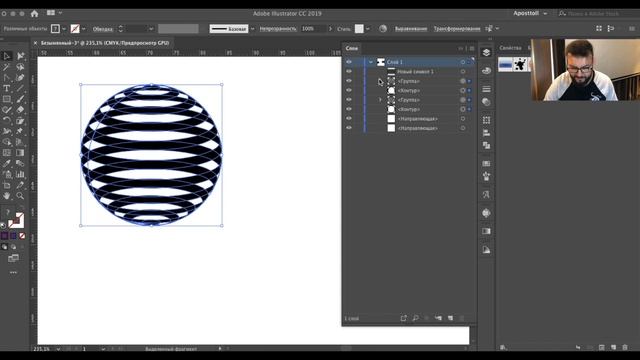The width and height of the screenshot is (640, 360).
Task: Toggle visibility of first Направляющая item
Action: point(349,118)
